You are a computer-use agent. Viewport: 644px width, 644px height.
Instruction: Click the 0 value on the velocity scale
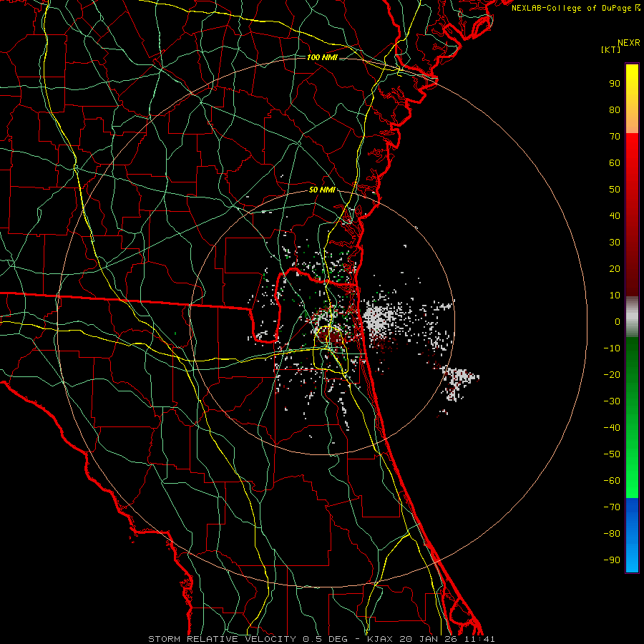click(x=618, y=322)
